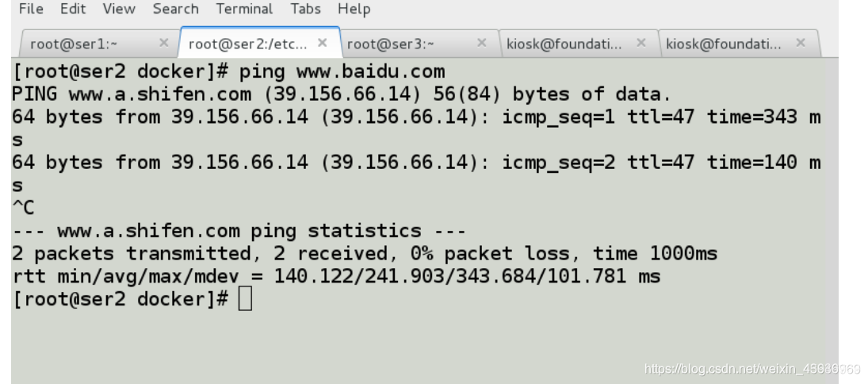This screenshot has width=868, height=384.
Task: Open the Tabs menu
Action: click(305, 9)
